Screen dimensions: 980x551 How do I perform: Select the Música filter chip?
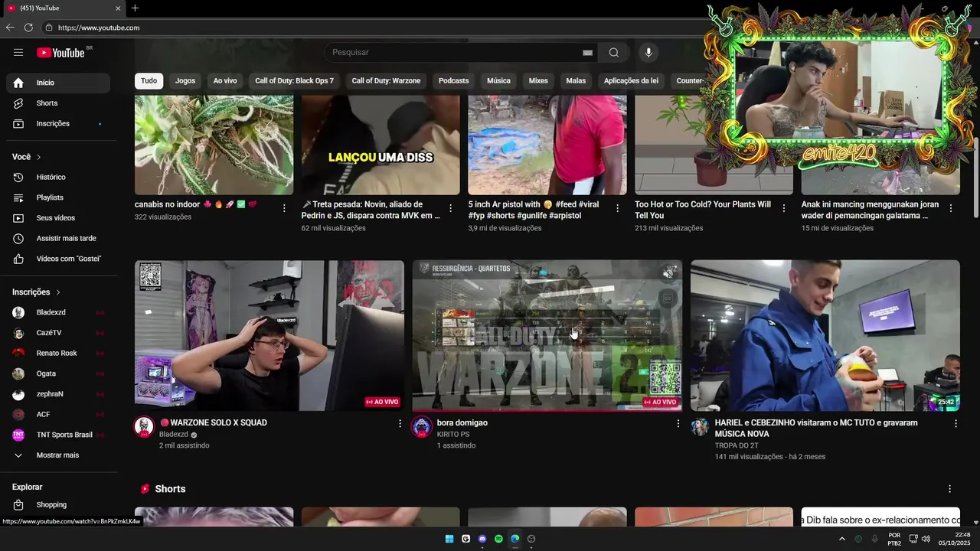[498, 80]
